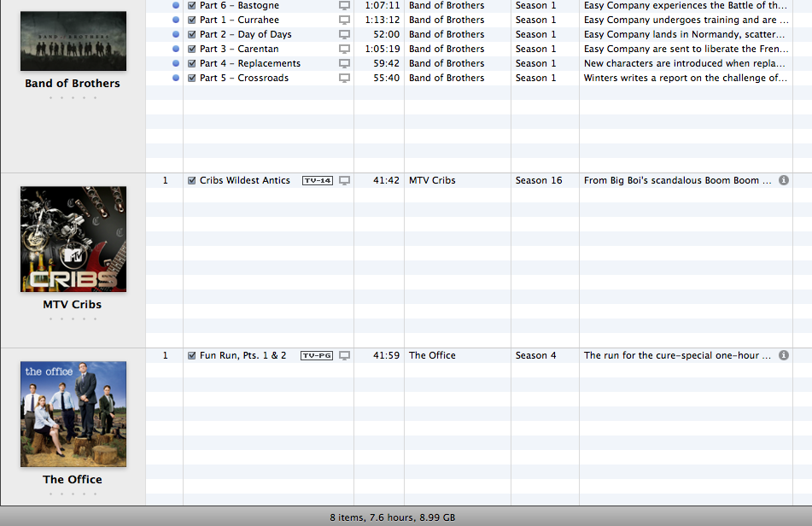This screenshot has height=526, width=812.
Task: Set the star rating under The Office
Action: [73, 494]
